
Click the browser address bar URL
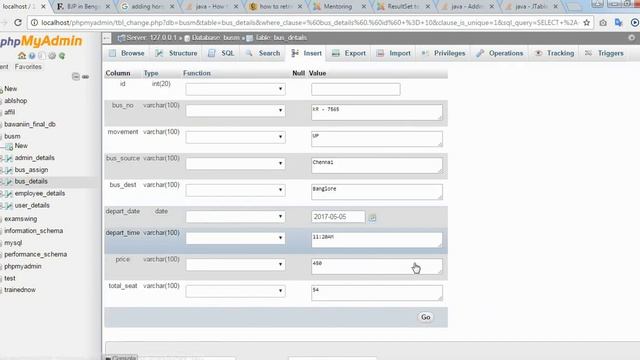309,23
